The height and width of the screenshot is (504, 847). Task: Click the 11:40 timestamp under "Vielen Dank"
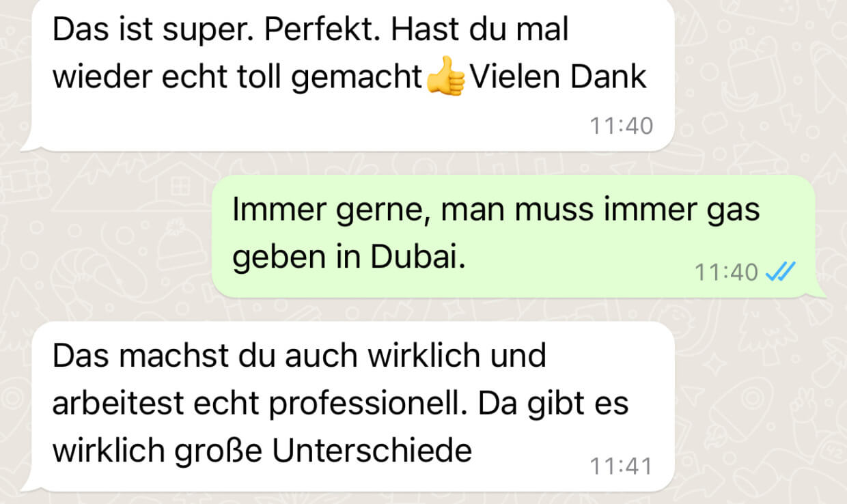point(621,126)
